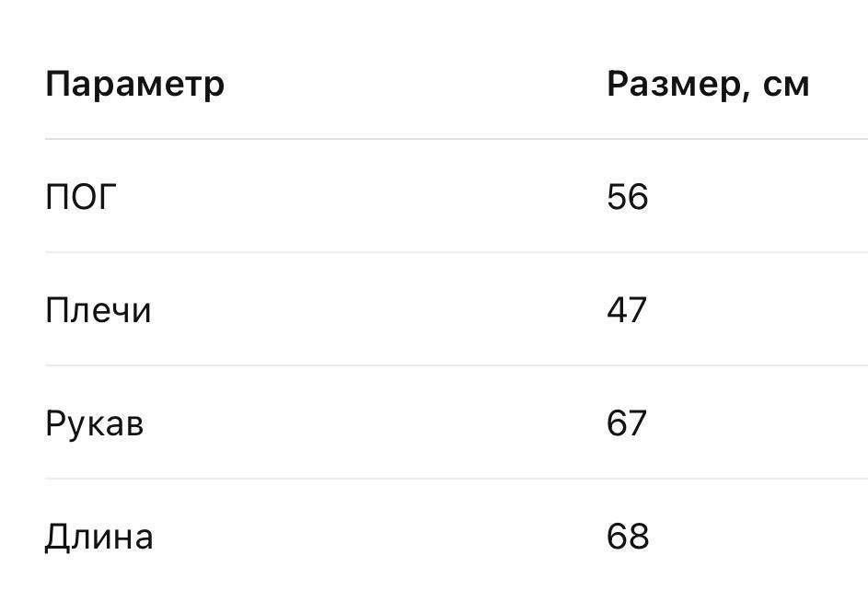Image resolution: width=868 pixels, height=590 pixels.
Task: Click the Параметр column header
Action: pyautogui.click(x=135, y=86)
